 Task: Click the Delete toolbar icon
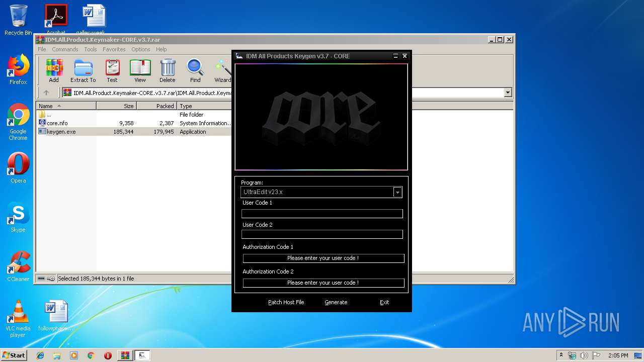[168, 70]
